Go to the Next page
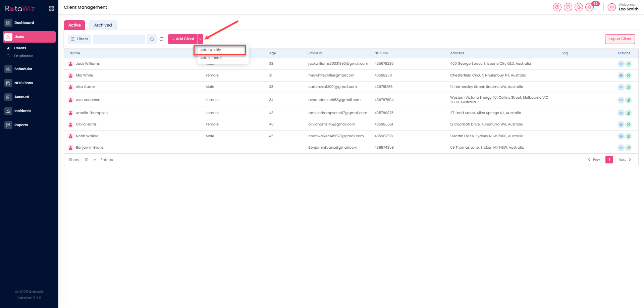 tap(624, 160)
